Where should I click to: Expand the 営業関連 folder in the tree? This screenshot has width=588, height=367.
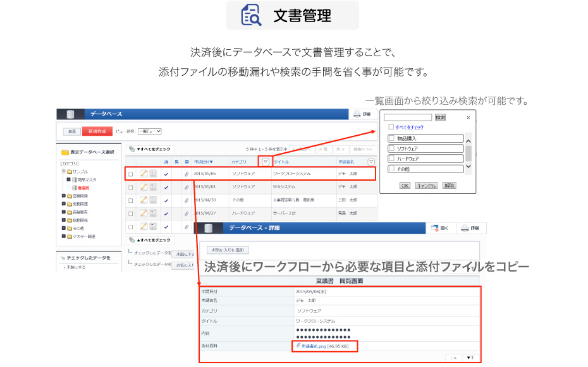tap(64, 196)
